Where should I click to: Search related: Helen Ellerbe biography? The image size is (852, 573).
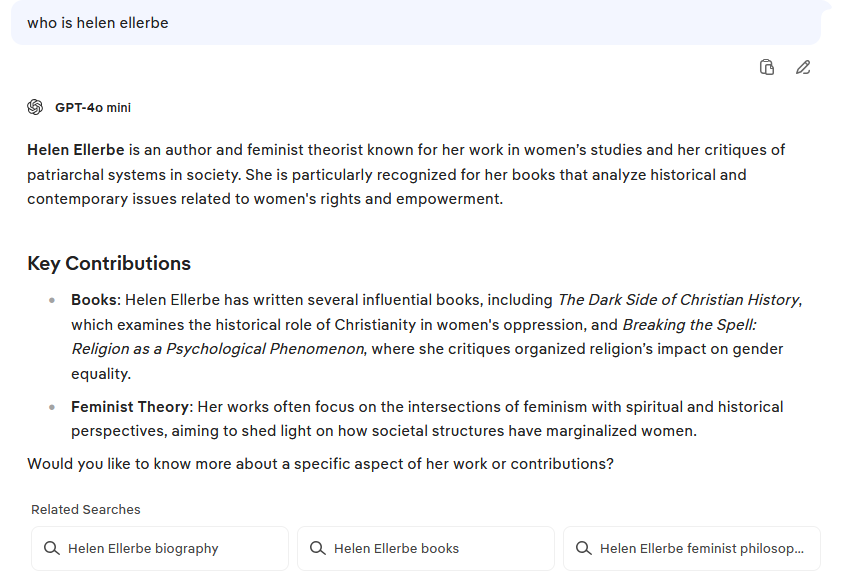click(160, 548)
